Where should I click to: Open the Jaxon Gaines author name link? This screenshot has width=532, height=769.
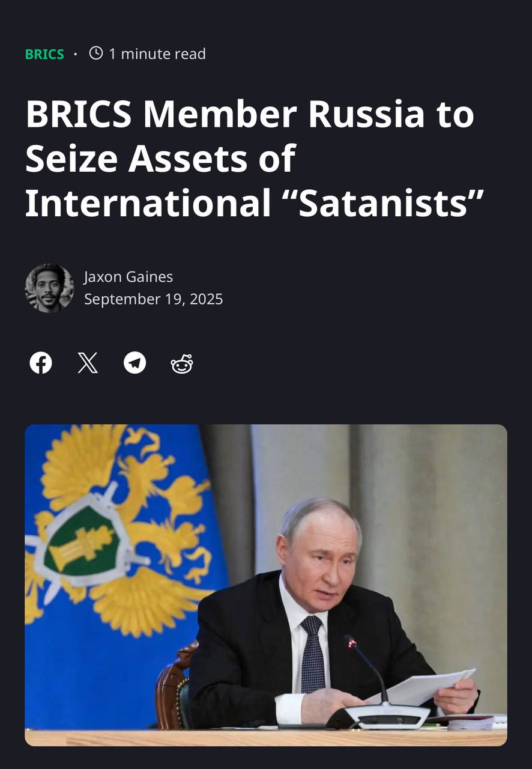[128, 277]
